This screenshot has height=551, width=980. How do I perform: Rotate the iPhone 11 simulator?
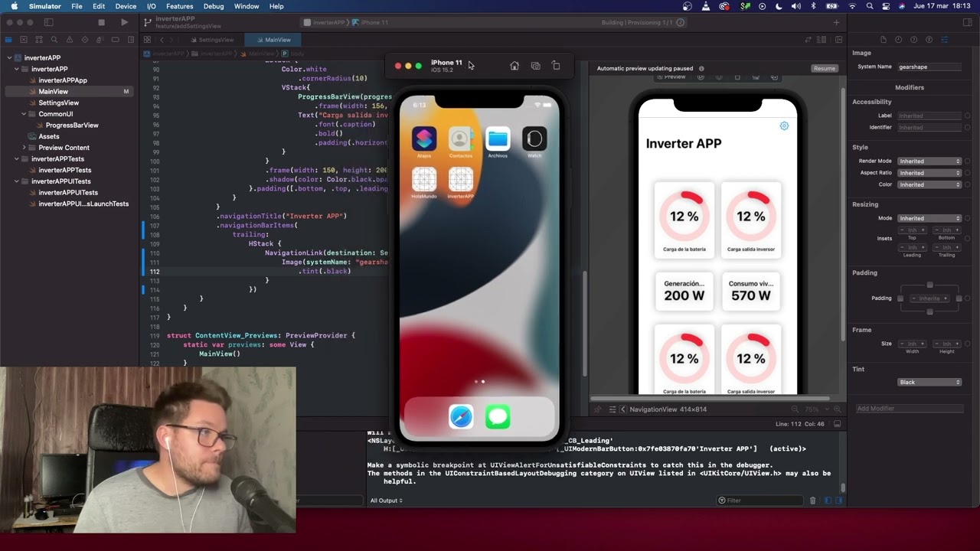coord(556,66)
